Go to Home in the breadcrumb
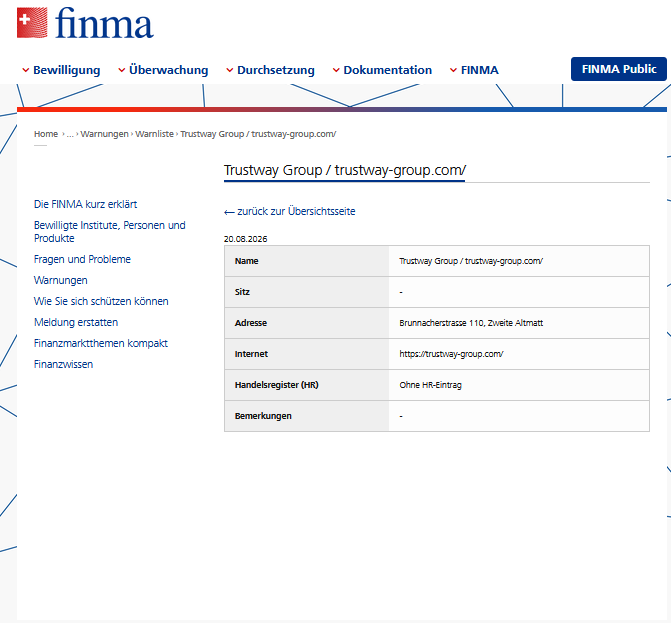This screenshot has height=623, width=671. point(46,134)
